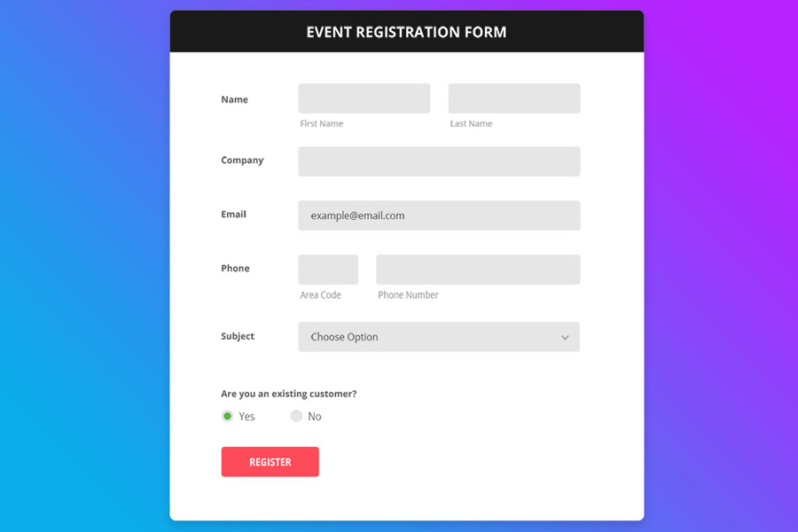The height and width of the screenshot is (532, 798).
Task: Click the existing customer question text
Action: click(288, 394)
